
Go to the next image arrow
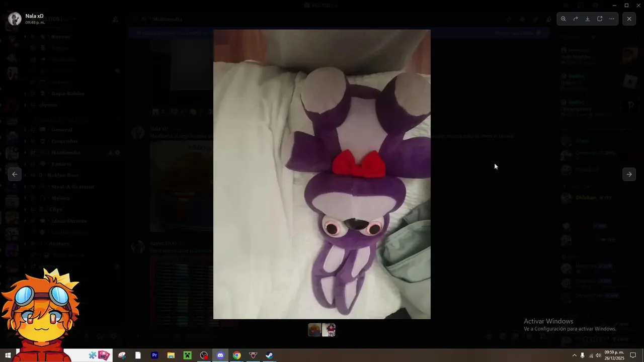tap(629, 174)
